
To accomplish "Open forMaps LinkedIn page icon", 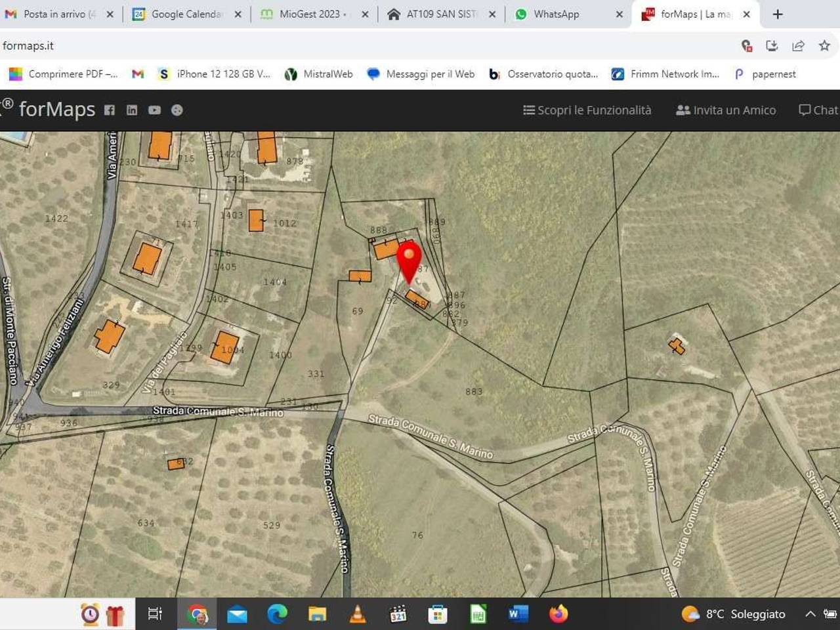I will coord(132,110).
